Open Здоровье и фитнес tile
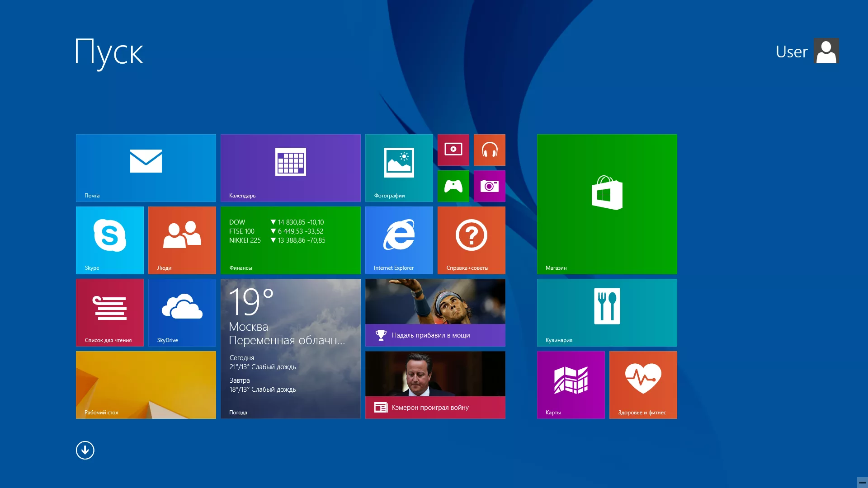This screenshot has height=488, width=868. tap(643, 385)
